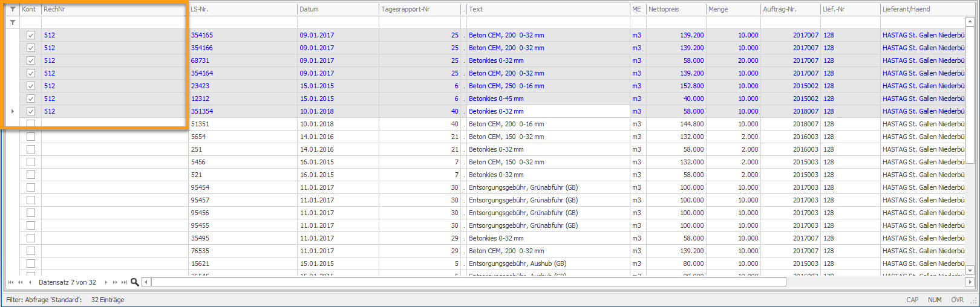Select Nettopreis cell 152.800
Viewport: 980px width, 307px height.
676,86
